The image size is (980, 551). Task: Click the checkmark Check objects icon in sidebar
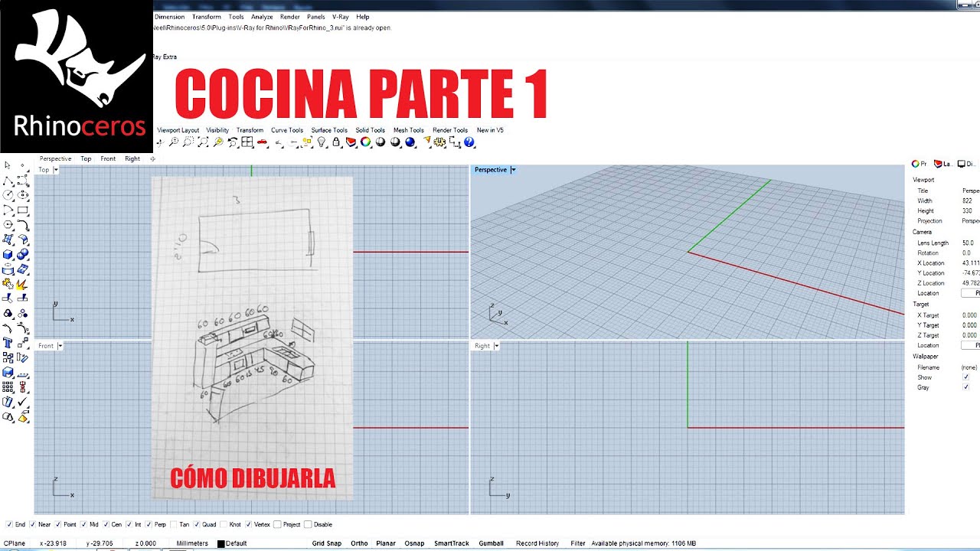[x=23, y=402]
